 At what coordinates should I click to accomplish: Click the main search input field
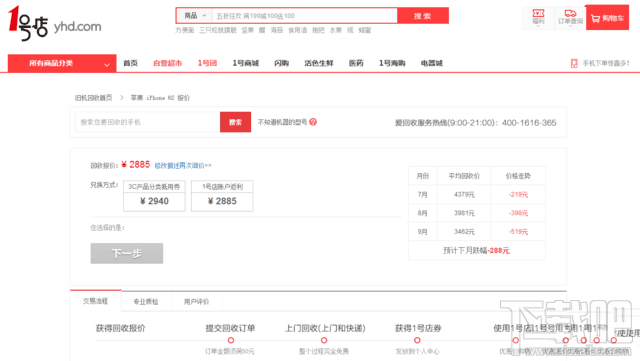point(304,16)
